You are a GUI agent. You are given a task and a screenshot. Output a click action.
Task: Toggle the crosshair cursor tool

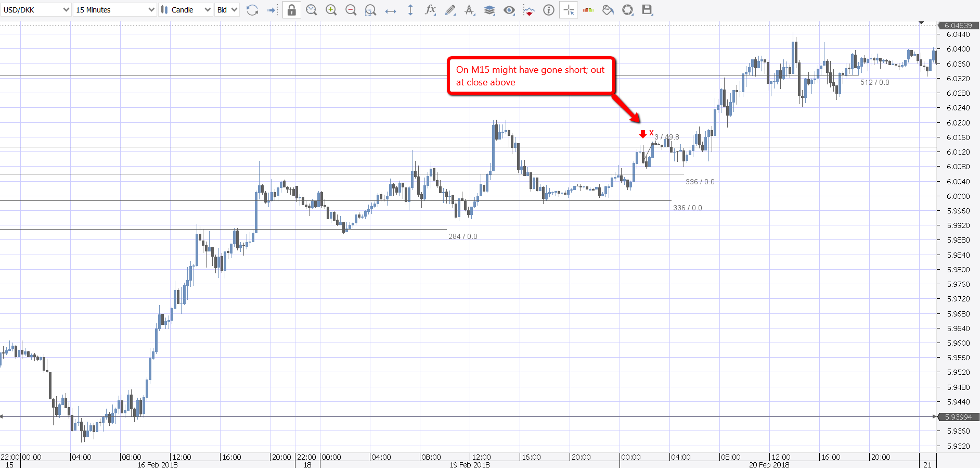click(569, 10)
